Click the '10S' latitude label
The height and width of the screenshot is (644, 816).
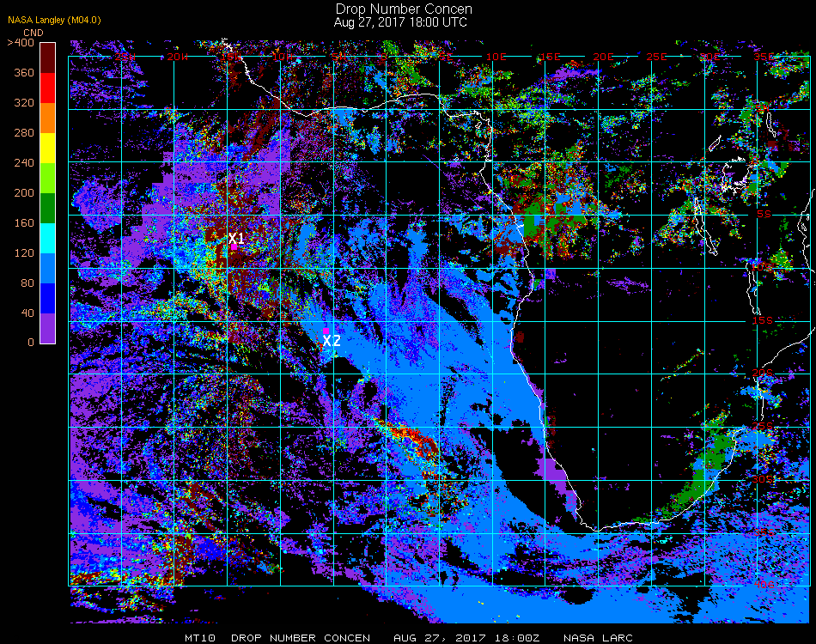pyautogui.click(x=762, y=267)
